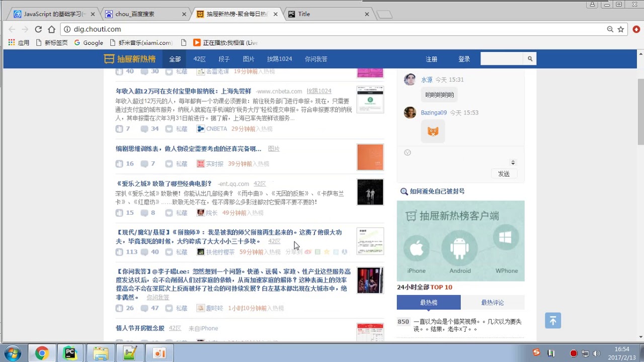The height and width of the screenshot is (362, 644).
Task: Click the 登录 login link
Action: 464,59
